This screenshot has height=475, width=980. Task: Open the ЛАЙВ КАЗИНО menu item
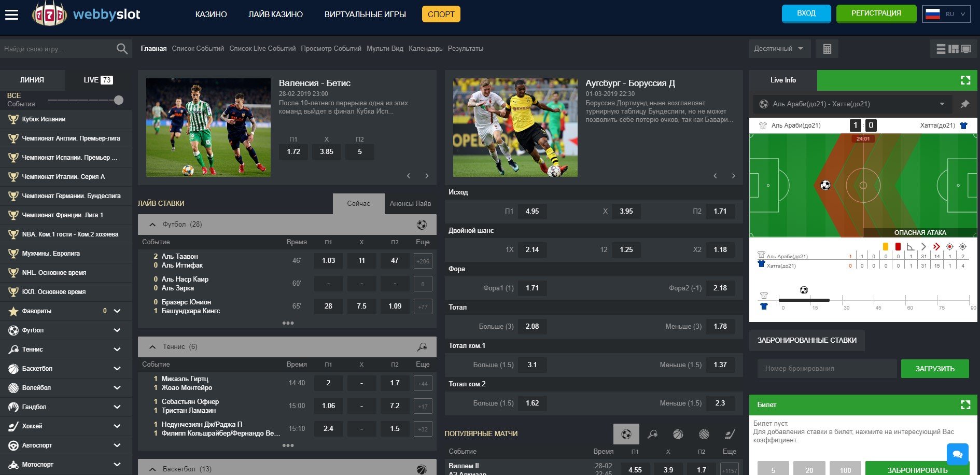tap(275, 14)
